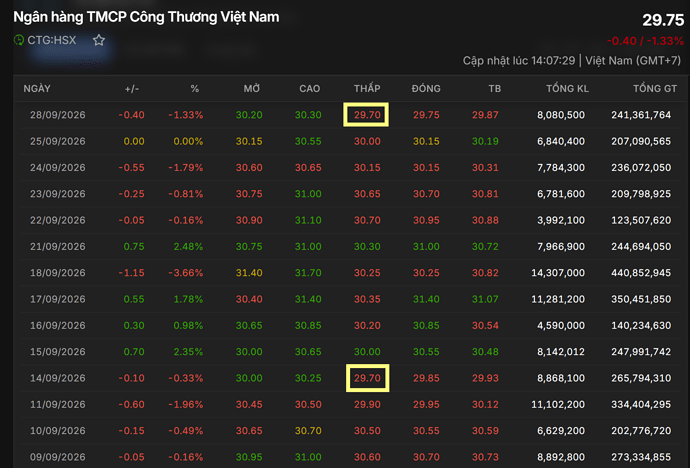Image resolution: width=690 pixels, height=468 pixels.
Task: Click the percent change 0.00% on 25/09/2026
Action: [188, 141]
